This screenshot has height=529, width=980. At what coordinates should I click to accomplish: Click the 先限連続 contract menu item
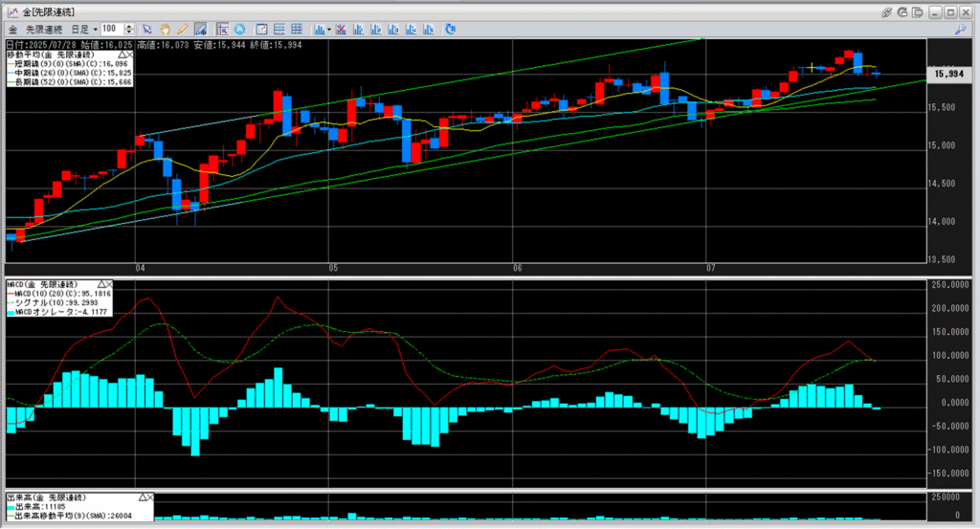pos(44,30)
